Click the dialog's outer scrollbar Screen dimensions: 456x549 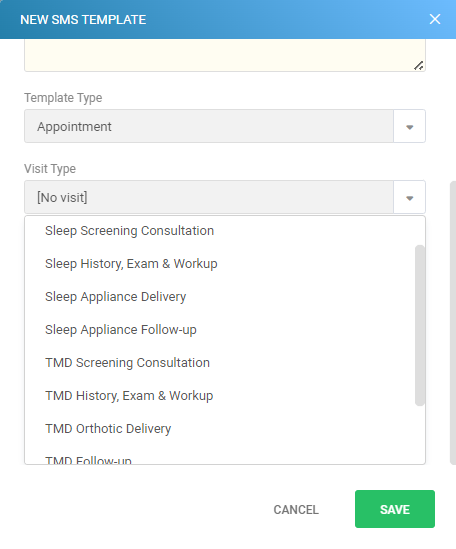click(453, 323)
